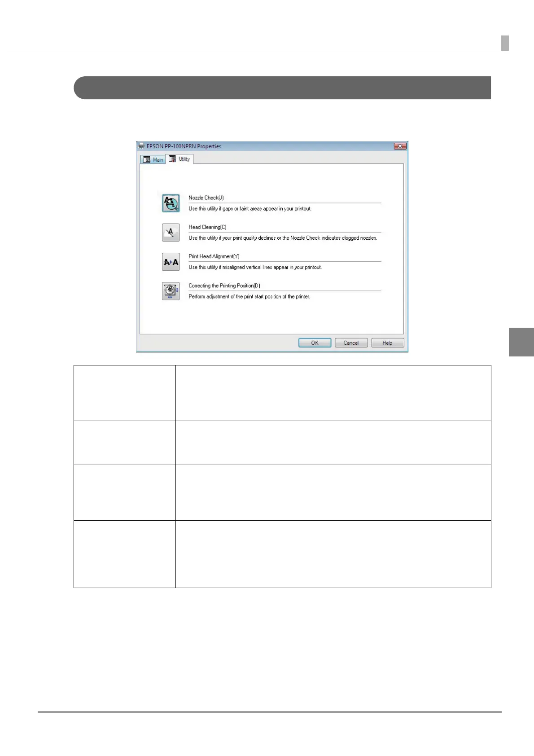The width and height of the screenshot is (534, 756).
Task: Click the 'Print Head Alignment(Y)' label
Action: tap(214, 256)
